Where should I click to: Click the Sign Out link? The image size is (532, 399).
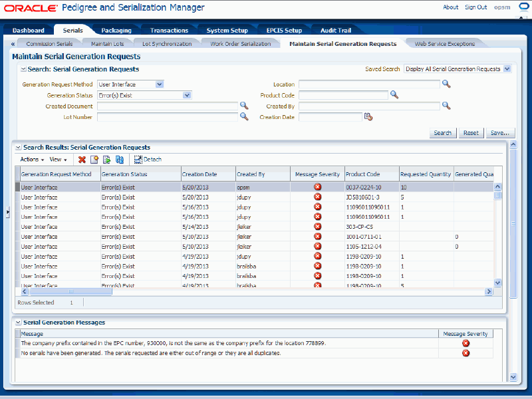coord(475,7)
